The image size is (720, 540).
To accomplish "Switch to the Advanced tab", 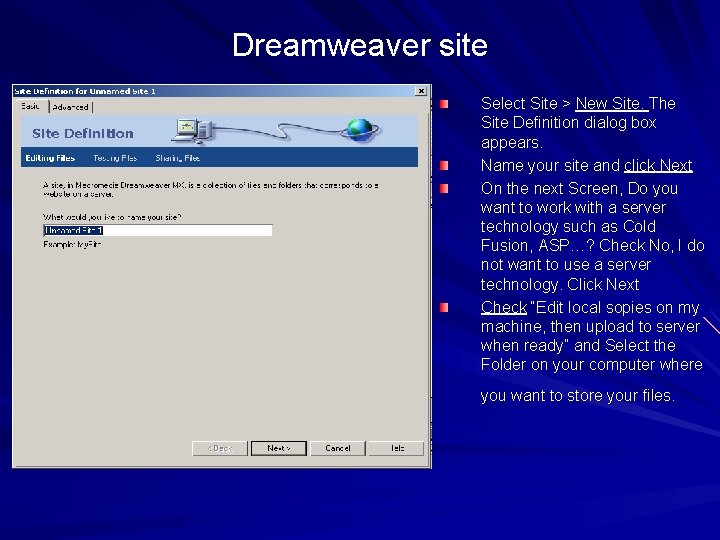I will pyautogui.click(x=71, y=107).
